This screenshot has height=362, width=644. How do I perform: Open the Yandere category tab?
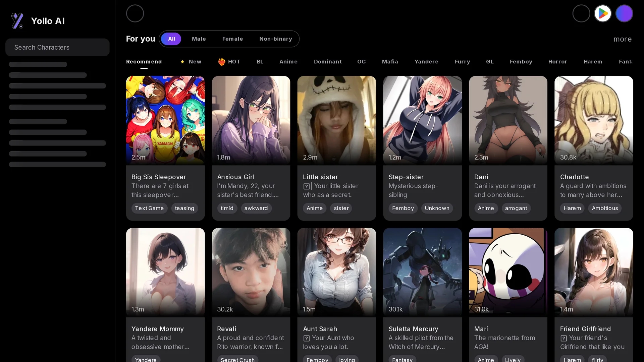pyautogui.click(x=426, y=62)
